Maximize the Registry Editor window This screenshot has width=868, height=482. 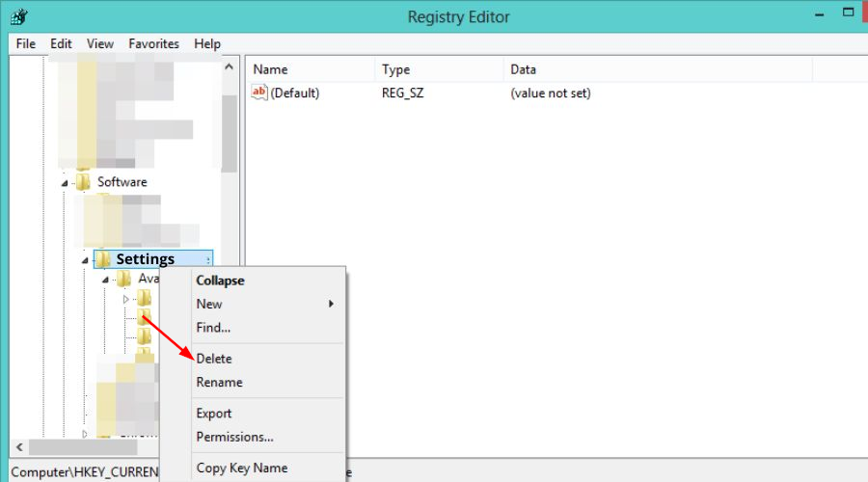click(848, 13)
